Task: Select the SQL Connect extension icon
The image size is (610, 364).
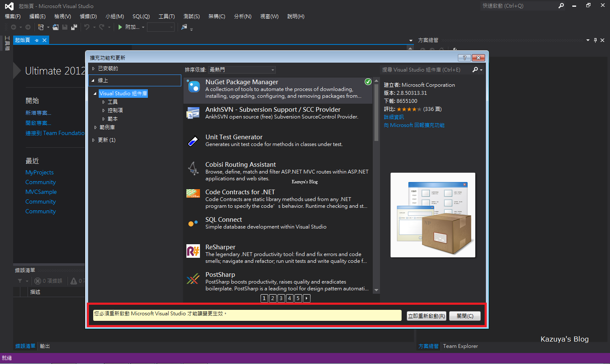Action: tap(193, 223)
